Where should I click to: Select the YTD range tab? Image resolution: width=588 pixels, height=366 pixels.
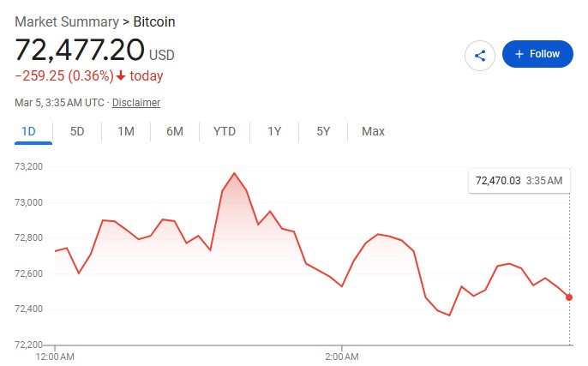point(225,131)
